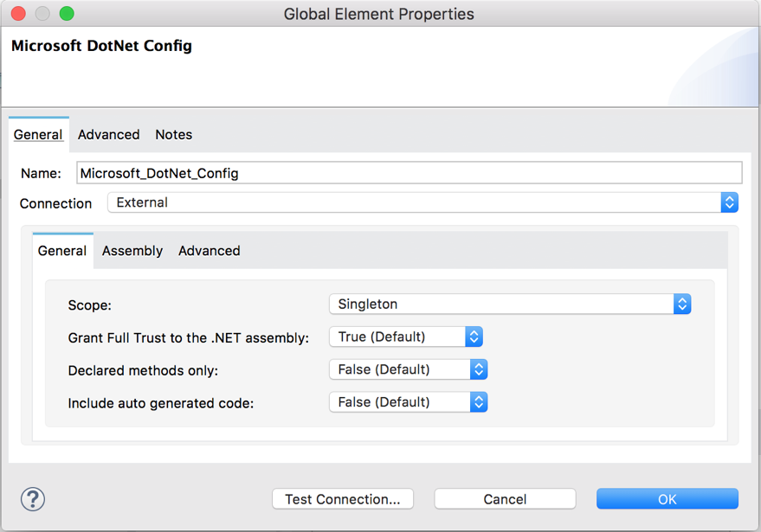The height and width of the screenshot is (532, 761).
Task: Open the Assembly tab
Action: [x=132, y=250]
